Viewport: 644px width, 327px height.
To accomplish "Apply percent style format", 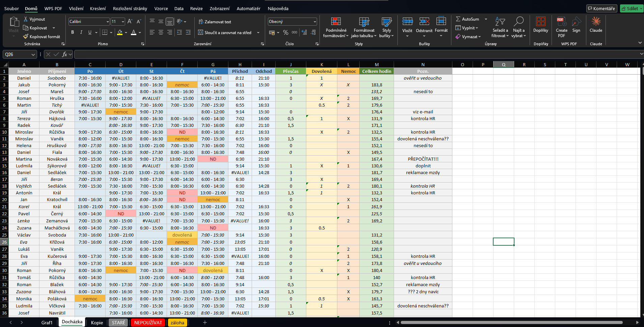I will pos(286,32).
